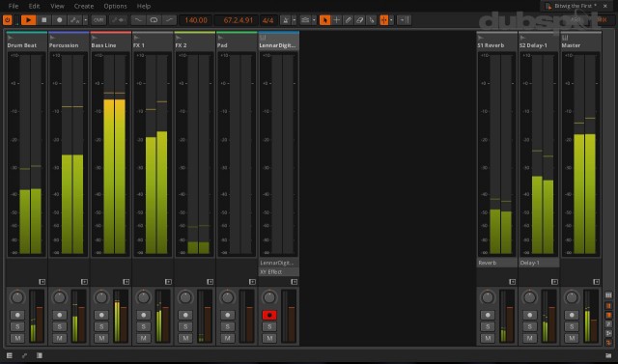Mute the Percussion track
This screenshot has height=364, width=618.
pos(60,338)
